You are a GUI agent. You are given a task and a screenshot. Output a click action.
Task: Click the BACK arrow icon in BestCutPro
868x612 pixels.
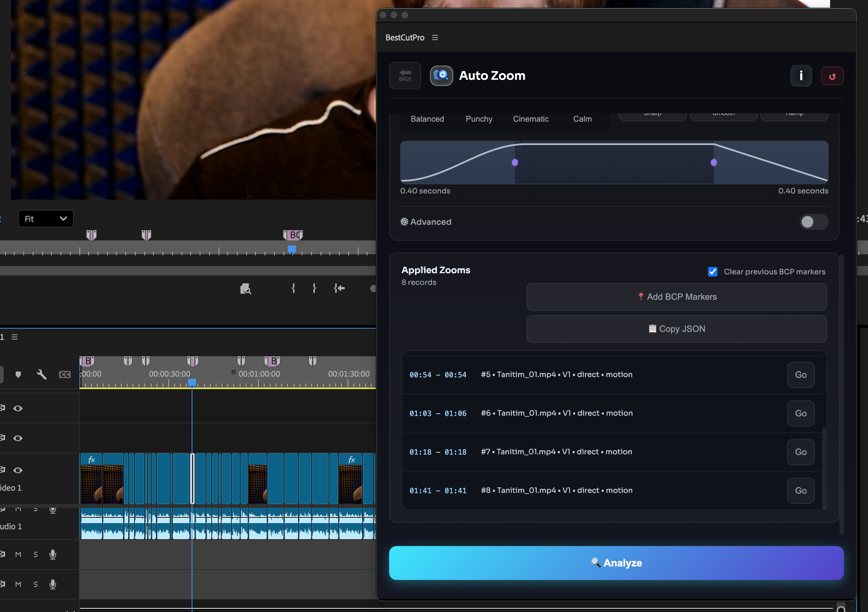click(404, 75)
